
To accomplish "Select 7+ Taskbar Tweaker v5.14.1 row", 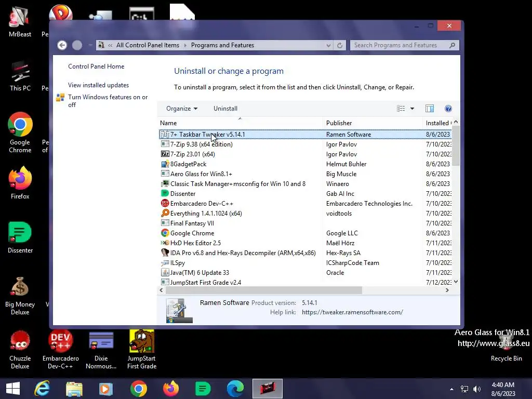I will pos(305,135).
